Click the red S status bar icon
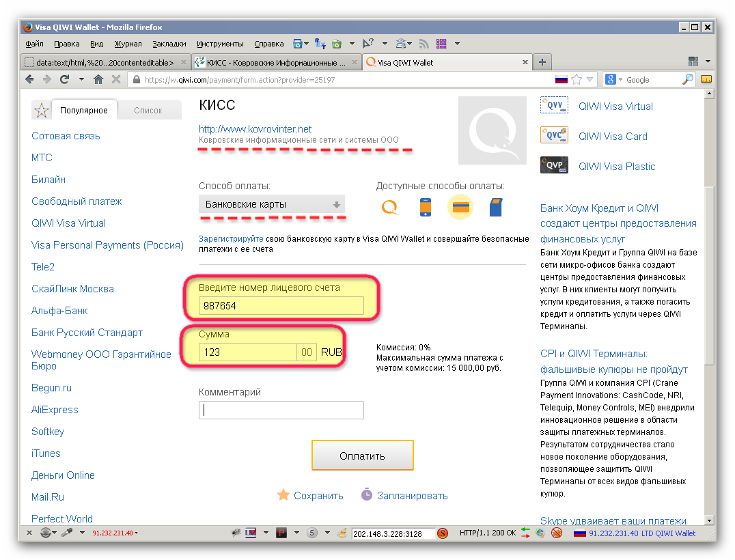Image resolution: width=735 pixels, height=560 pixels. [x=443, y=533]
